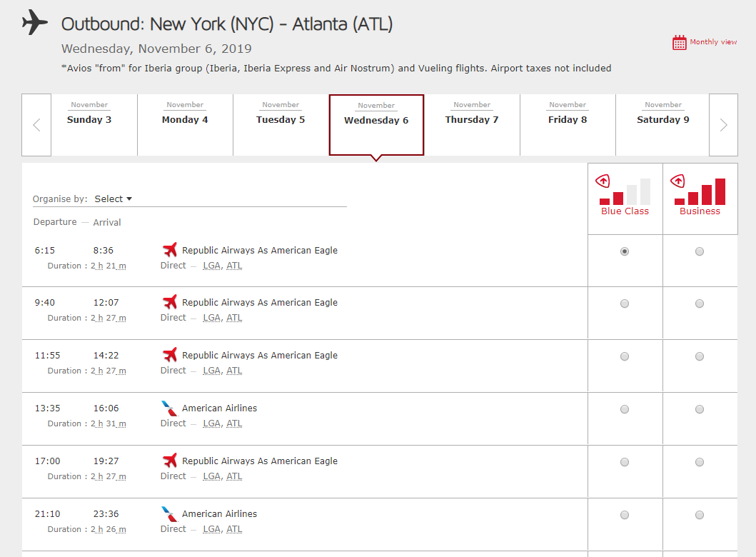This screenshot has width=756, height=557.
Task: Select Blue Class for the 21:10 flight
Action: 625,515
